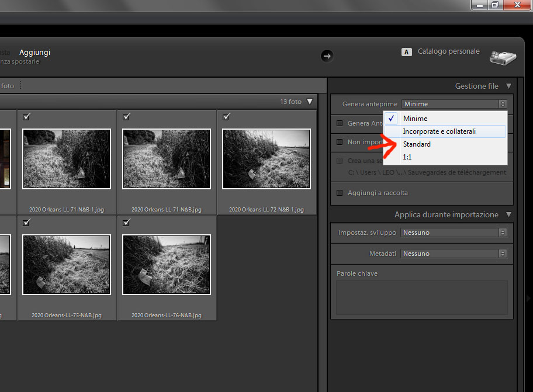The image size is (533, 392).
Task: Click the Aggiungi import mode
Action: tap(34, 53)
